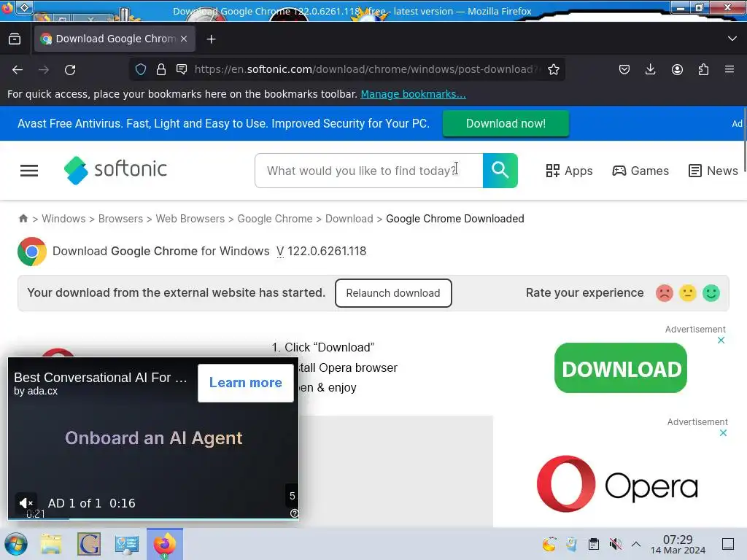Open file explorer from the taskbar
Screen dimensions: 747x560
(51, 544)
